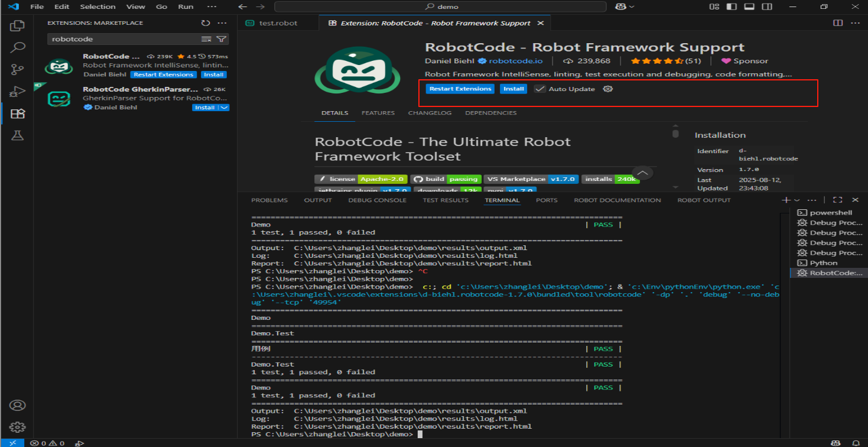868x447 pixels.
Task: Maximize the terminal panel size
Action: (837, 200)
